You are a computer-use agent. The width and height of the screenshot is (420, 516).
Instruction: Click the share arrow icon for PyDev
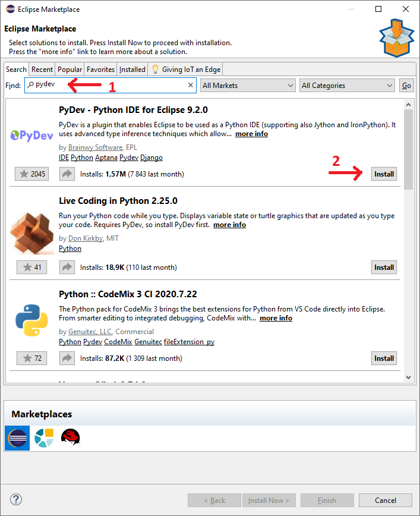point(67,174)
